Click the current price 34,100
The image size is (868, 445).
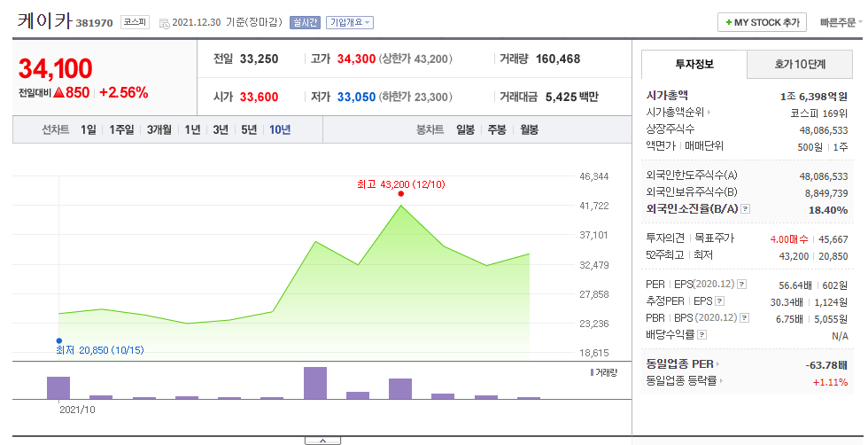click(x=55, y=69)
